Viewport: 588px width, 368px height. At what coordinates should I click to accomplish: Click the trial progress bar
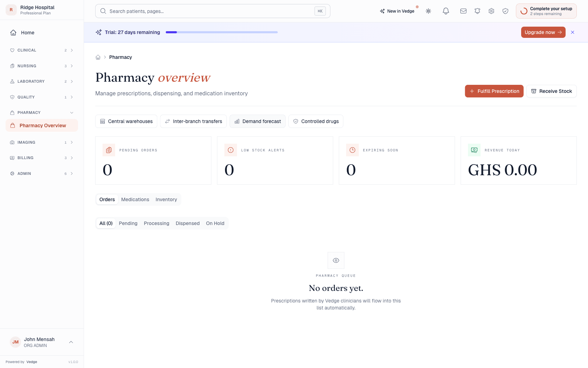point(222,32)
